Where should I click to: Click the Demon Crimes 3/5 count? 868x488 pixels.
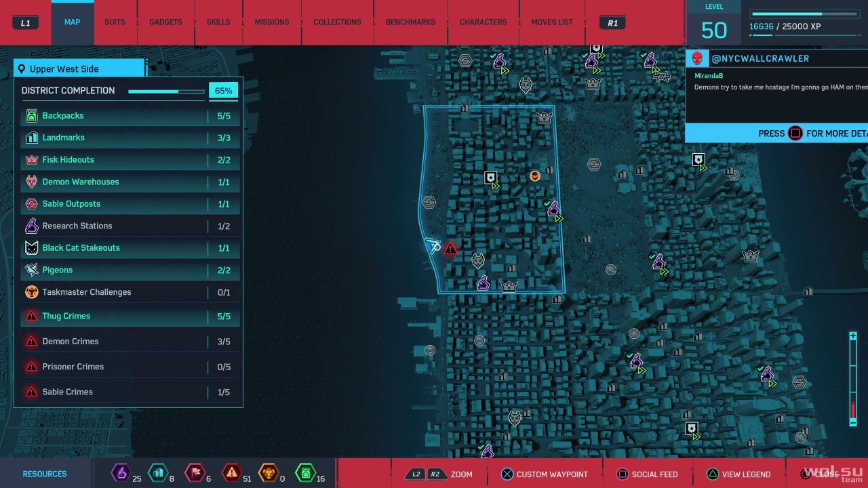click(224, 342)
